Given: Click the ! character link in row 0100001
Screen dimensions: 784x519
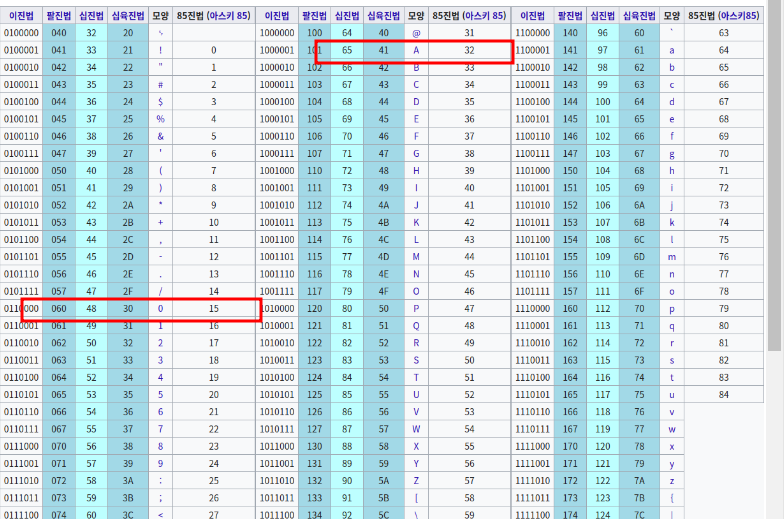Looking at the screenshot, I should 160,50.
